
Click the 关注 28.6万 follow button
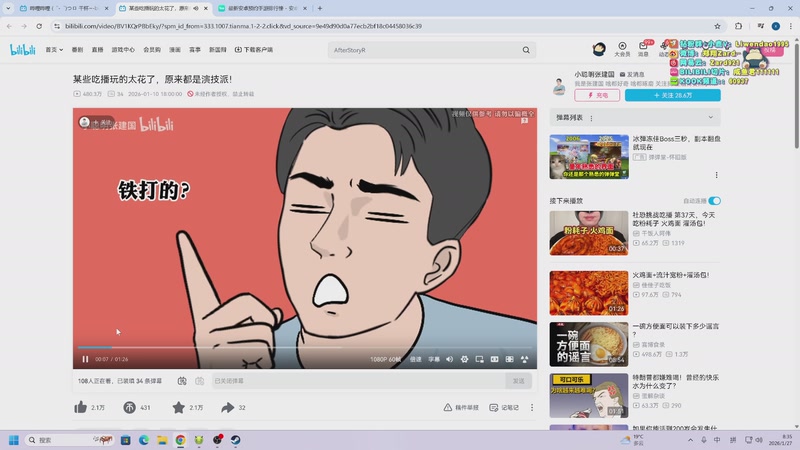click(x=672, y=95)
